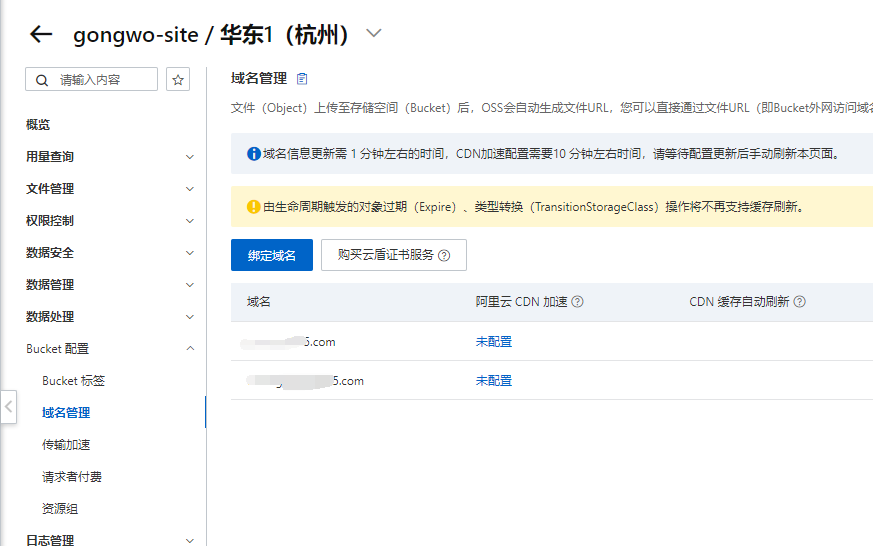This screenshot has height=546, width=873.
Task: Click the yellow warning icon in the notice
Action: (253, 206)
